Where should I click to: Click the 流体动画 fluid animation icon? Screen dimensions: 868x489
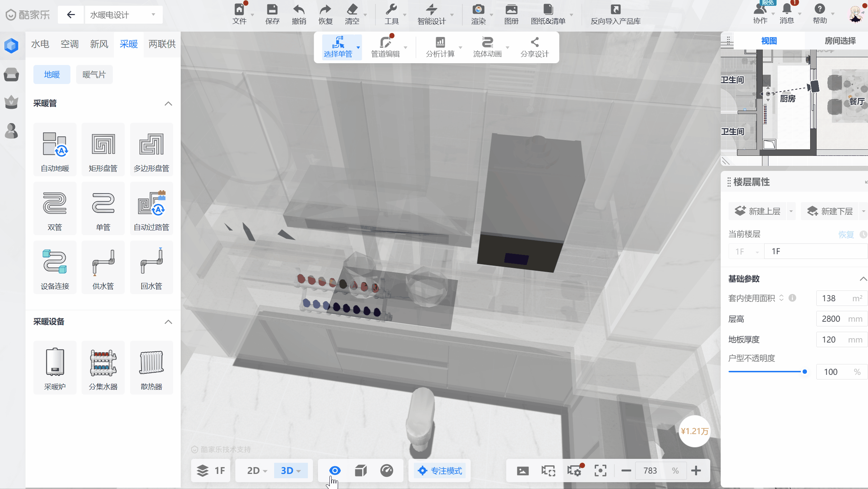click(x=487, y=47)
